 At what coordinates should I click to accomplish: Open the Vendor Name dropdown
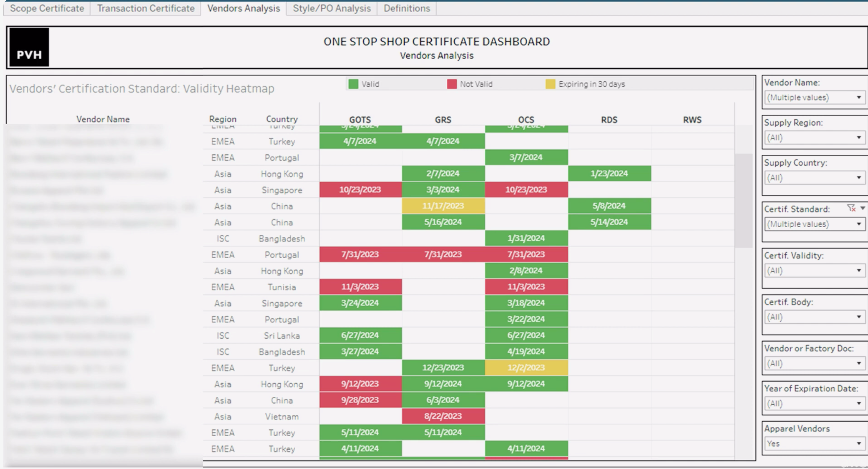[814, 98]
